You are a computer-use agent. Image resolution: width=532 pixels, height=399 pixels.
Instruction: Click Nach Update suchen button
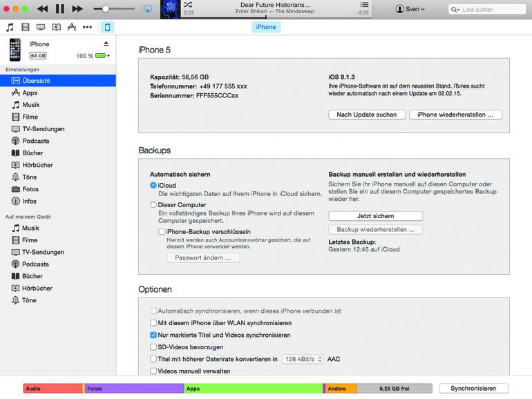pyautogui.click(x=367, y=115)
